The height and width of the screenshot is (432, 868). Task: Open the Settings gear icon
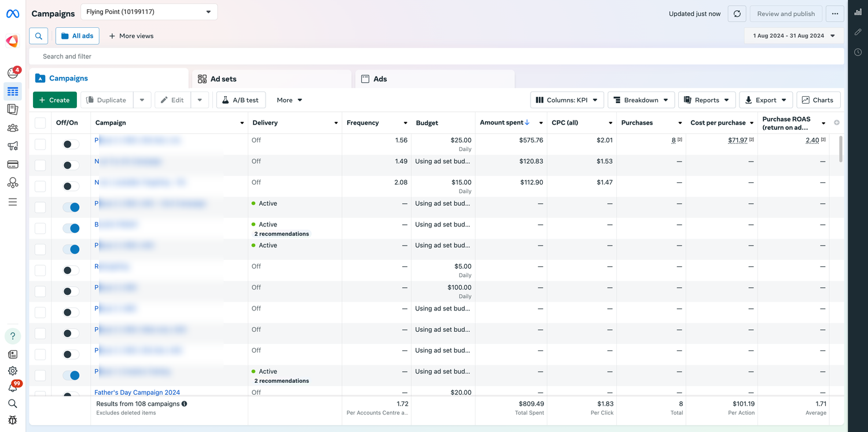click(13, 371)
